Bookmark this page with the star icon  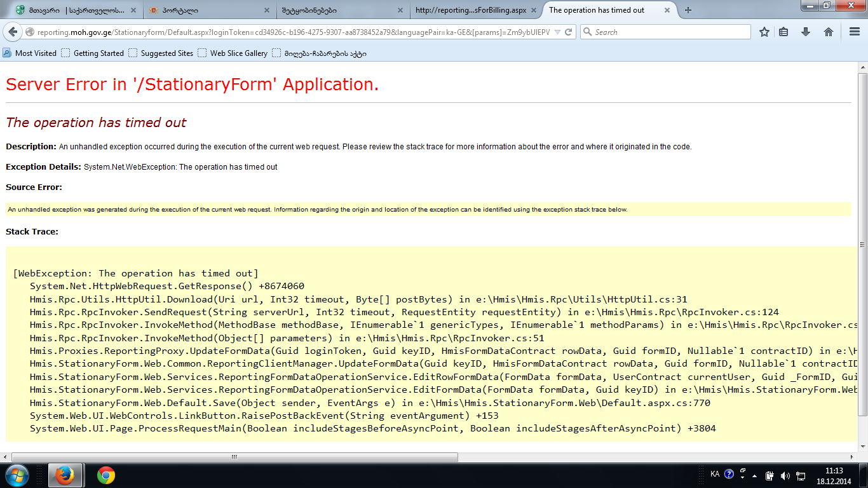pos(764,32)
